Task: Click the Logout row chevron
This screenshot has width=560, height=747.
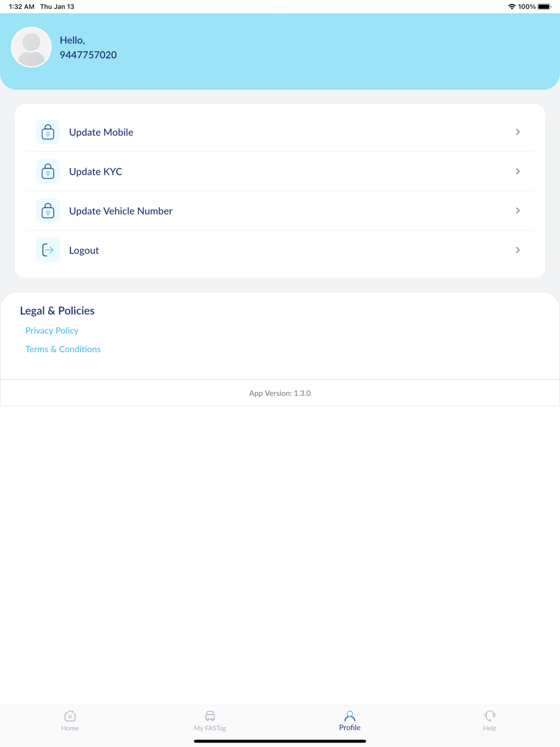Action: (x=517, y=250)
